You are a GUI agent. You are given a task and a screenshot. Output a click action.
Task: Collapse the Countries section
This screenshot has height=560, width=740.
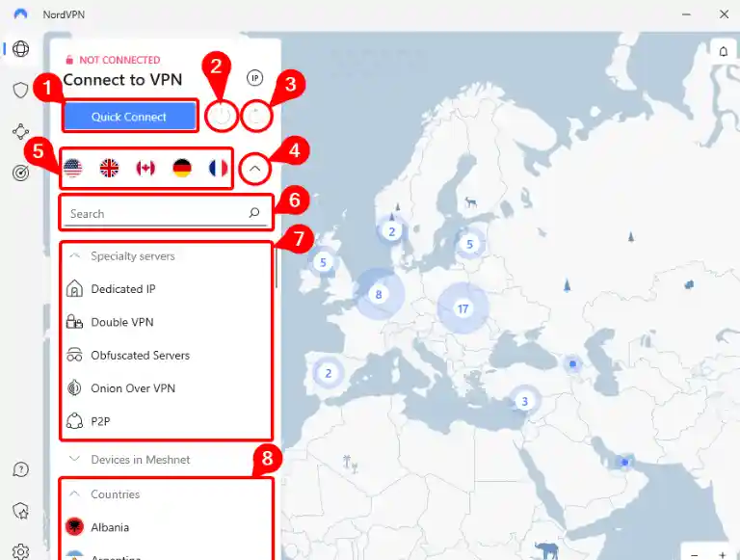(74, 493)
